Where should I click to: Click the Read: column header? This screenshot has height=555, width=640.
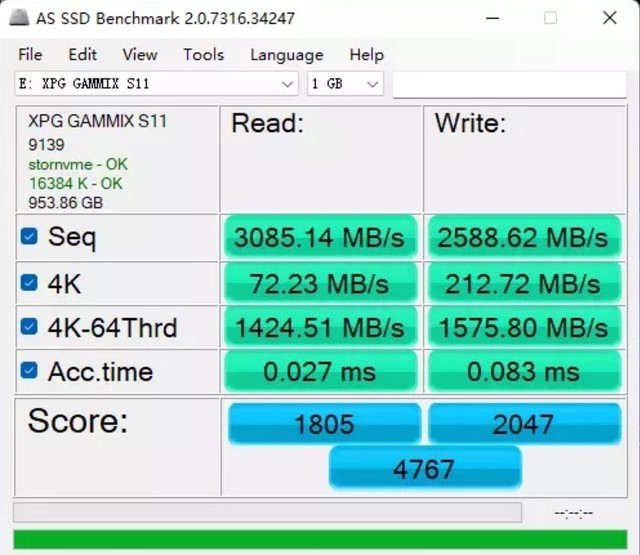point(268,123)
